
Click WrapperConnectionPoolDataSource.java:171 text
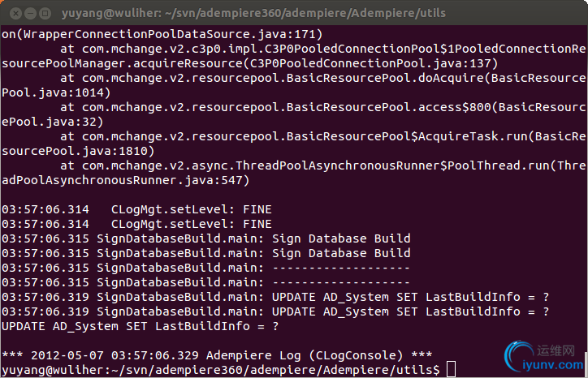(162, 34)
